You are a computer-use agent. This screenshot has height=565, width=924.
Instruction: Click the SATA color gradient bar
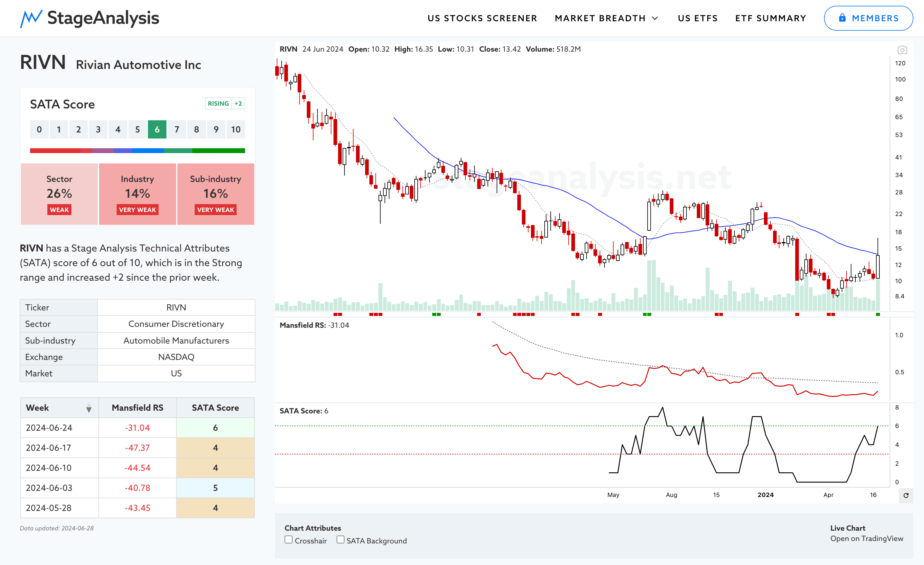pyautogui.click(x=137, y=151)
